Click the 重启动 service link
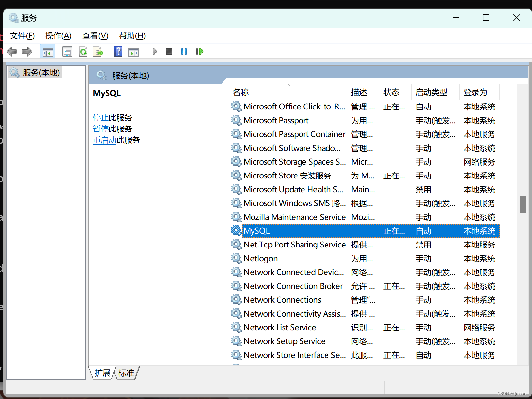Viewport: 532px width, 399px height. coord(105,140)
